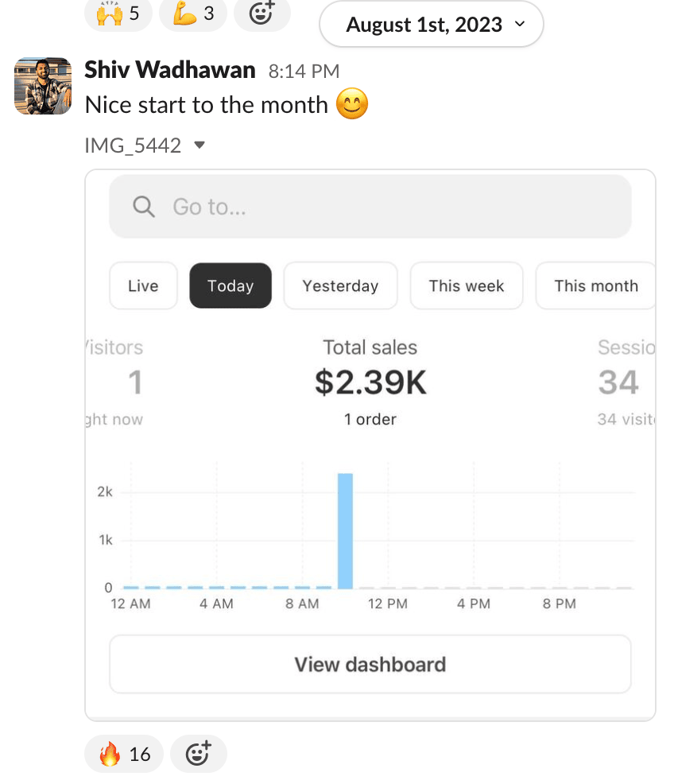Click the flexed biceps emoji reaction
Screen dimensions: 674x784
(192, 14)
